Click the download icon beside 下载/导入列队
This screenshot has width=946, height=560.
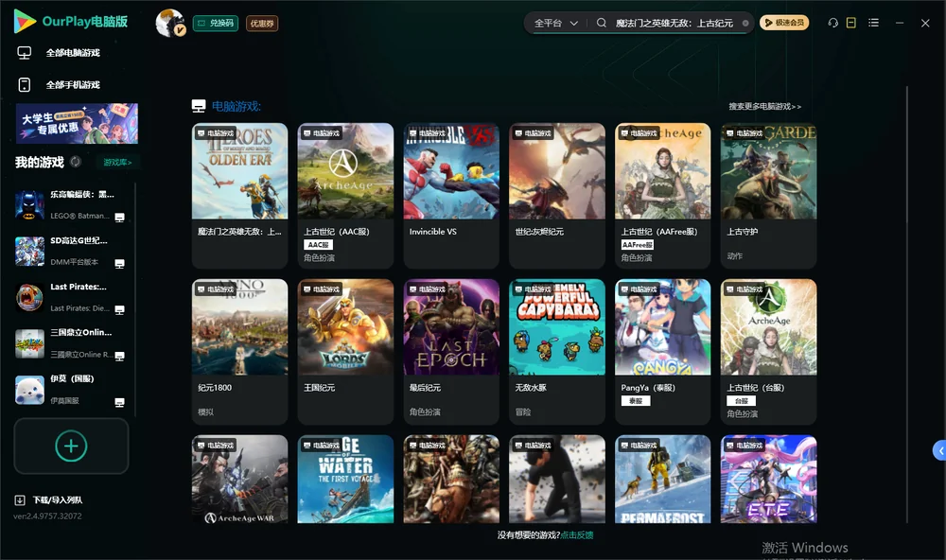point(20,500)
